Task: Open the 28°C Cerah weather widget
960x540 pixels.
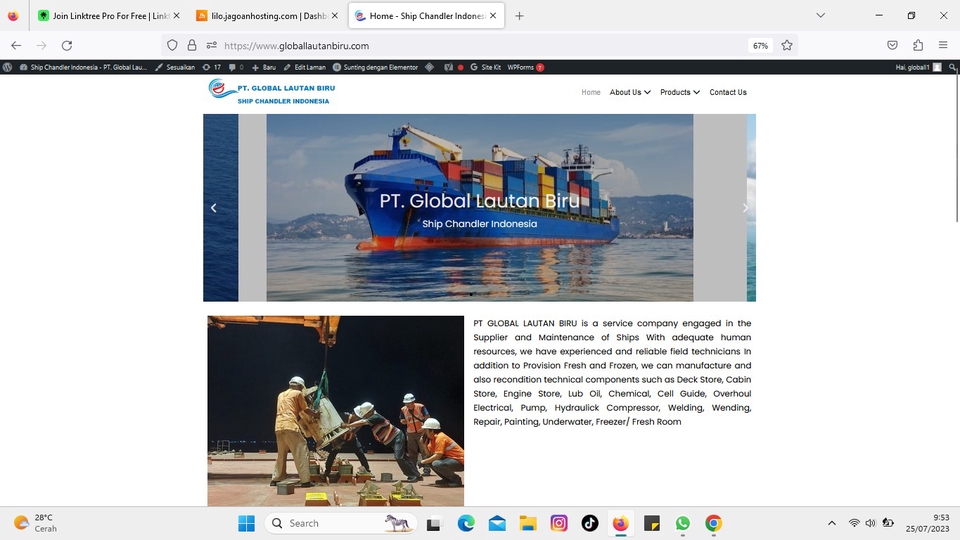Action: (x=36, y=523)
